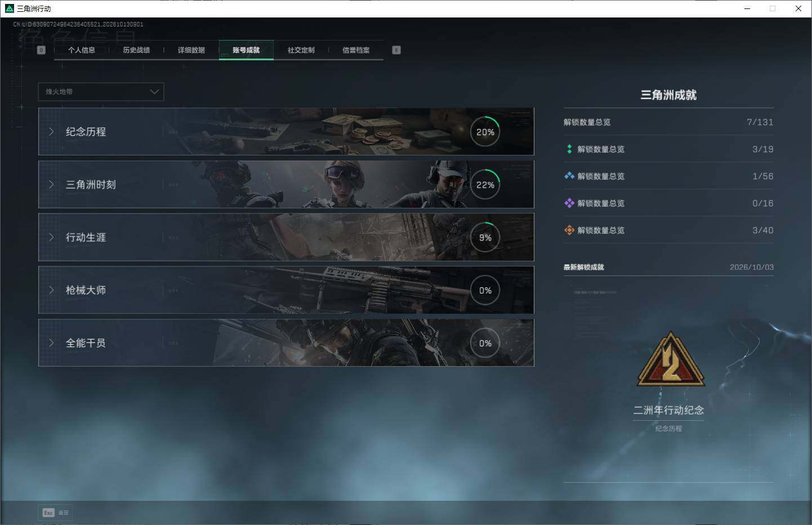This screenshot has width=812, height=525.
Task: Click the E next-tab key icon
Action: pyautogui.click(x=396, y=50)
